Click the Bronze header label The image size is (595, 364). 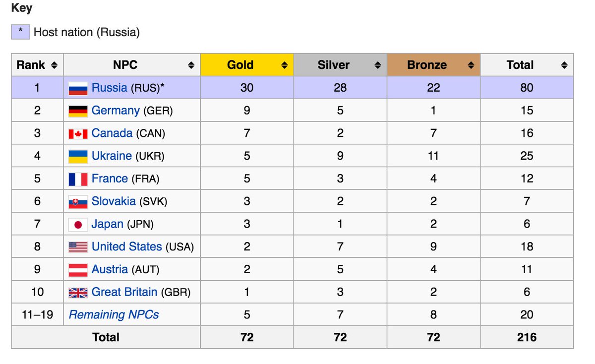pos(427,65)
